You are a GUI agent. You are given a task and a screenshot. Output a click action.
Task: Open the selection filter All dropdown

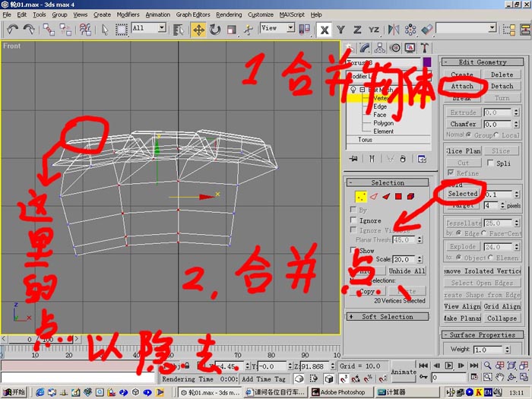coord(162,27)
